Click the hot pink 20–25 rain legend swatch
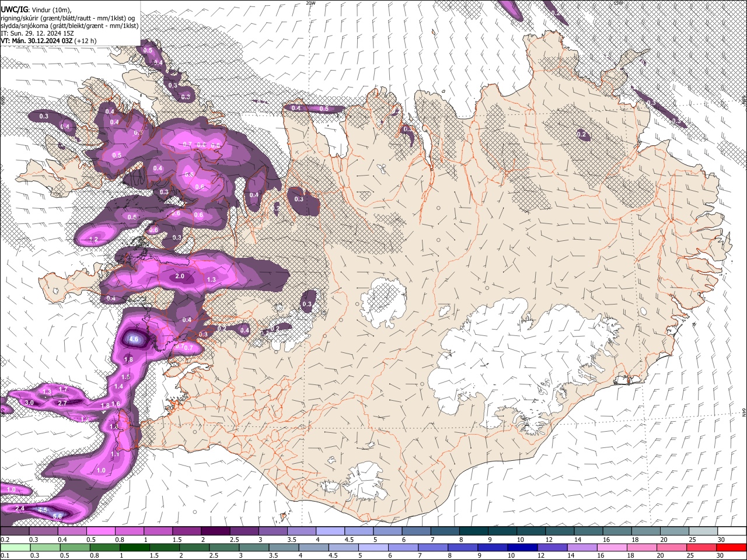 tap(671, 547)
